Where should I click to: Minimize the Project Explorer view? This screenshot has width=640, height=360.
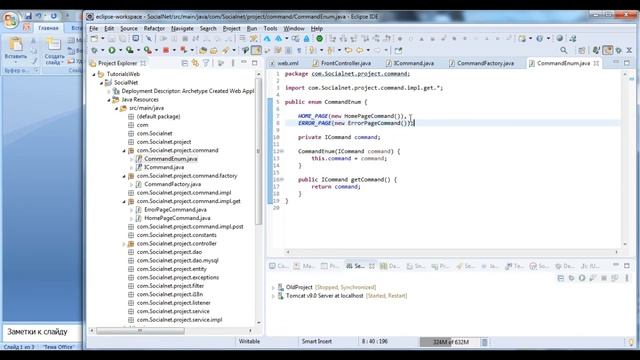pyautogui.click(x=244, y=62)
